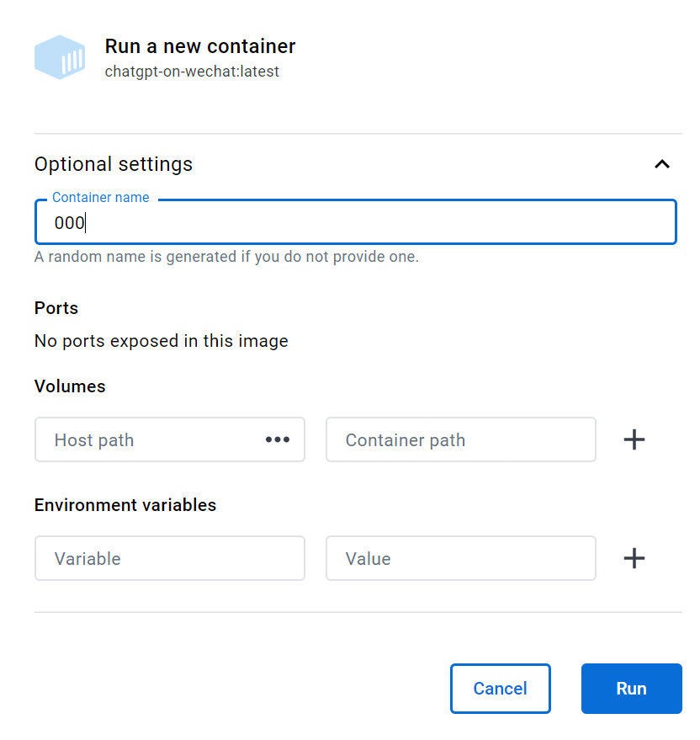The image size is (700, 740).
Task: Cancel creating the container
Action: [500, 689]
